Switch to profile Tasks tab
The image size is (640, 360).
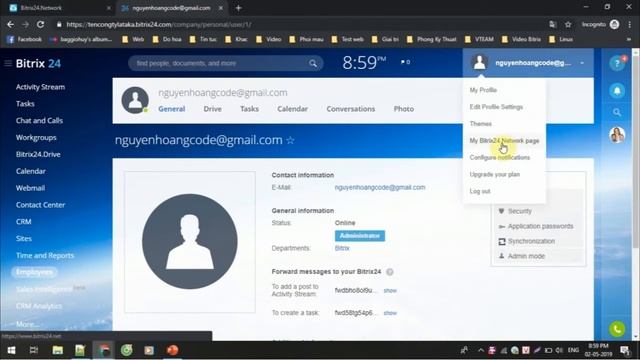[x=249, y=109]
